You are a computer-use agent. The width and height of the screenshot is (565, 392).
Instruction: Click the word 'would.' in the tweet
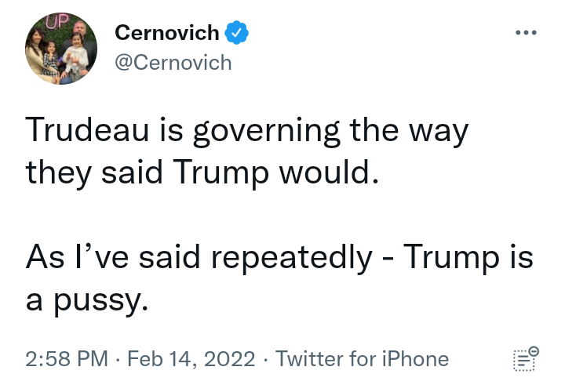330,172
